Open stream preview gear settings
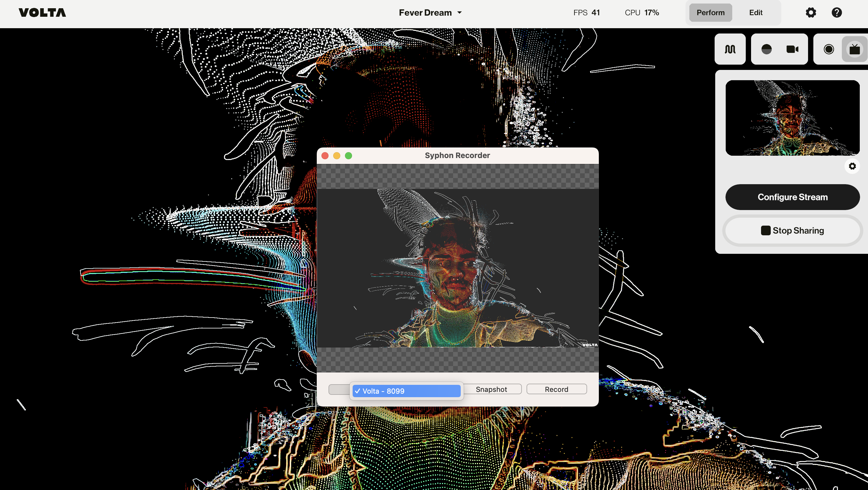Image resolution: width=868 pixels, height=490 pixels. pos(852,166)
